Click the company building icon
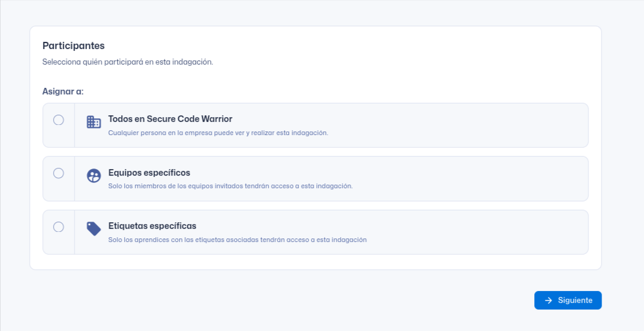The height and width of the screenshot is (331, 644). pyautogui.click(x=94, y=122)
